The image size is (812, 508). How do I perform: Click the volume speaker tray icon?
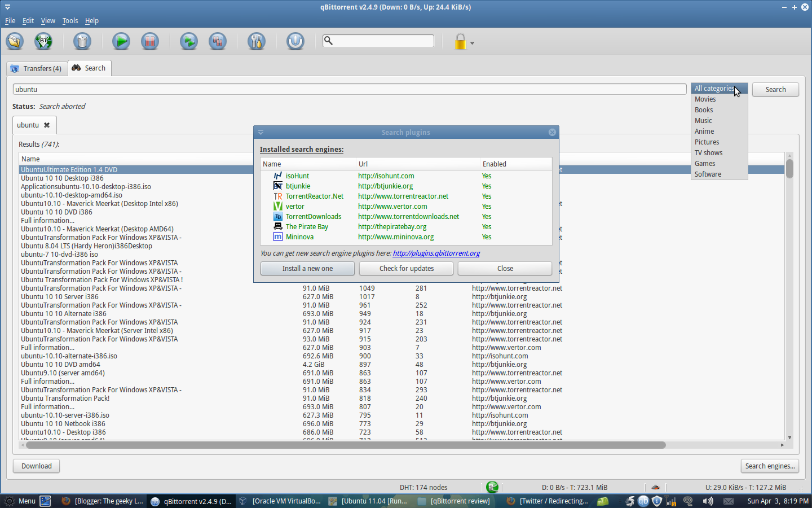708,501
